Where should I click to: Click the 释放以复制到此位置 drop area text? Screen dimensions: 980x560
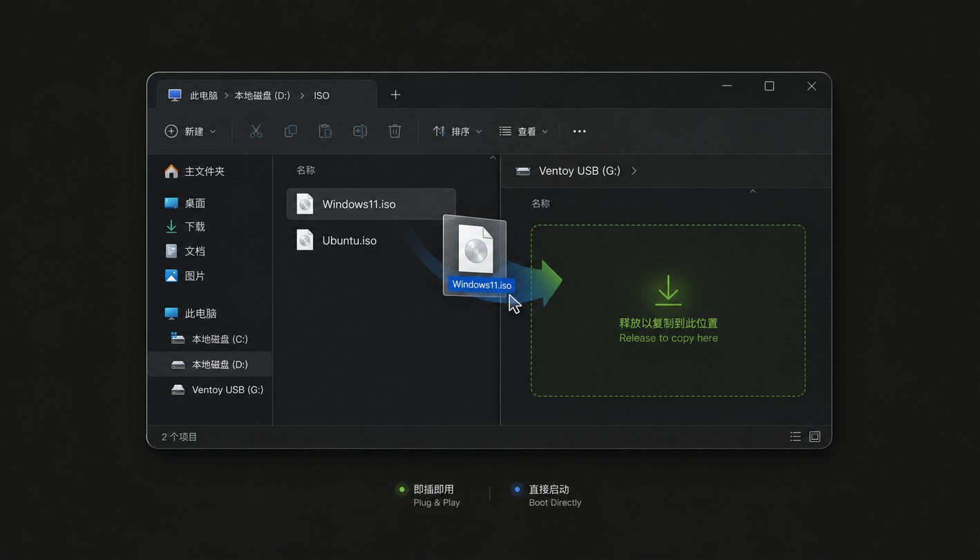click(668, 323)
